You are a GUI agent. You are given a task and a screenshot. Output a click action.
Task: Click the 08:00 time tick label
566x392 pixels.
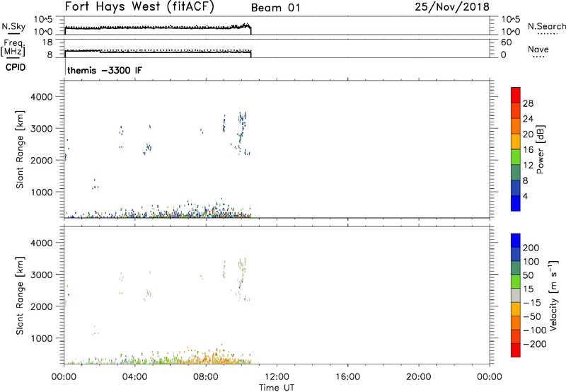[x=205, y=376]
